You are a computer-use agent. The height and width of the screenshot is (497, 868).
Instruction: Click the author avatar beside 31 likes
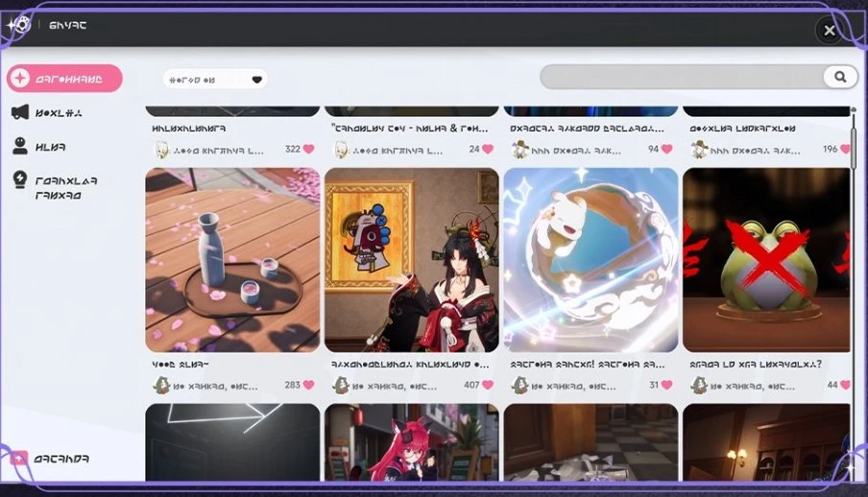[x=519, y=385]
